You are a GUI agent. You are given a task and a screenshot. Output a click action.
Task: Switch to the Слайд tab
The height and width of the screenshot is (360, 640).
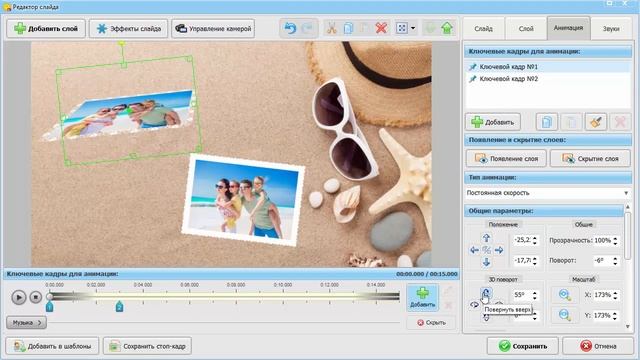tap(483, 29)
